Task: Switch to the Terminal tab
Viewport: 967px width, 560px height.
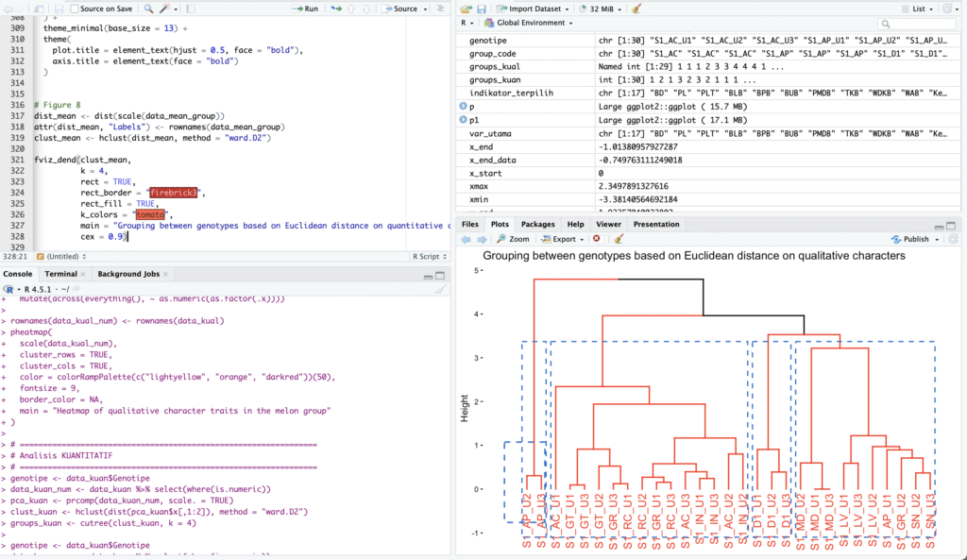Action: coord(60,274)
